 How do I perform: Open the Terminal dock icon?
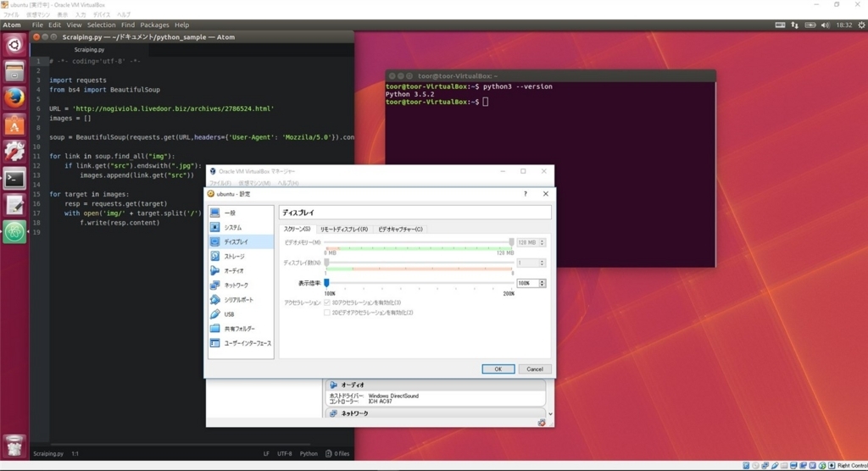click(14, 178)
